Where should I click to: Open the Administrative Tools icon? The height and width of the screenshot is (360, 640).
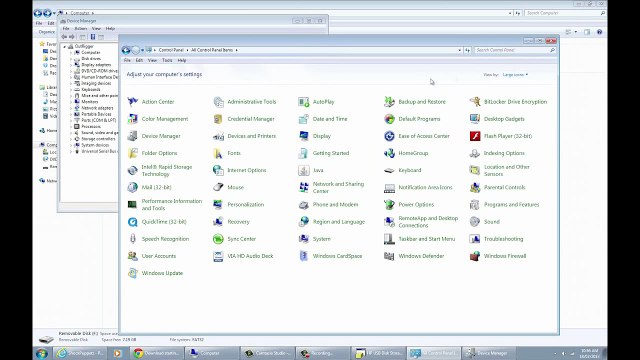[218, 102]
